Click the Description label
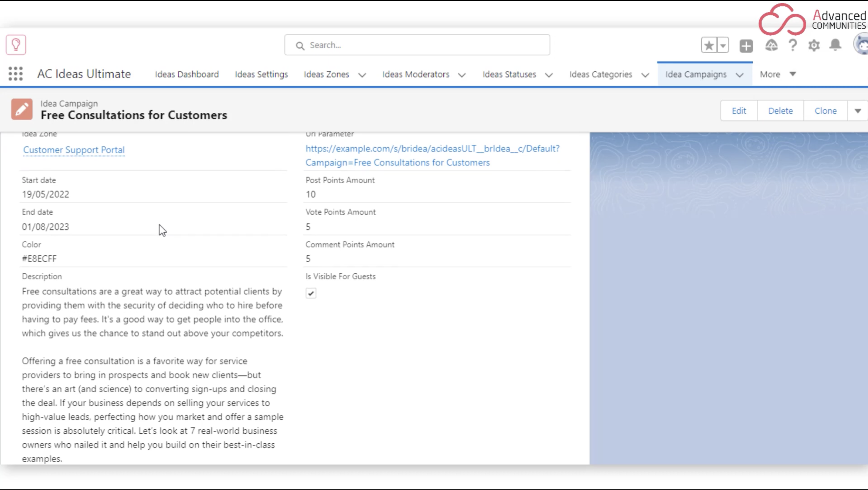Image resolution: width=868 pixels, height=490 pixels. pyautogui.click(x=42, y=276)
